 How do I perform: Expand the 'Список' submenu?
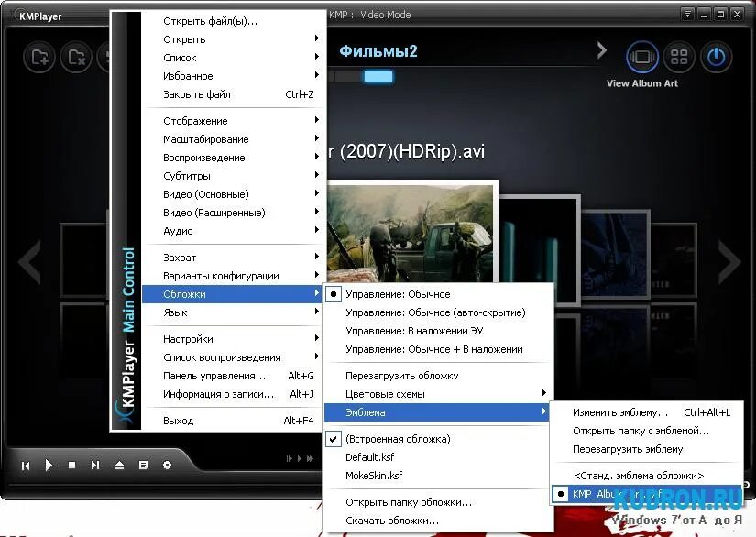[x=234, y=58]
